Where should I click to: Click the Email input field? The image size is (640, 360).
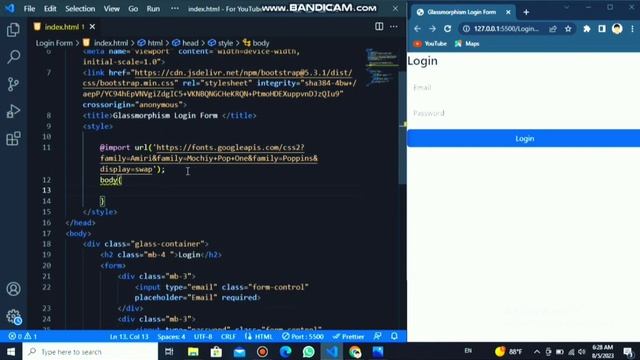(x=523, y=87)
